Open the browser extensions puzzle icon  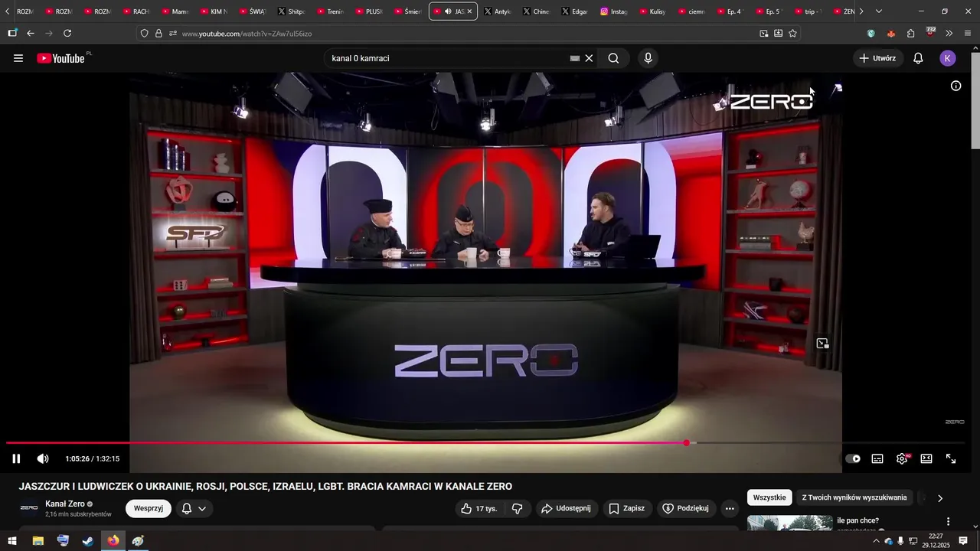911,34
